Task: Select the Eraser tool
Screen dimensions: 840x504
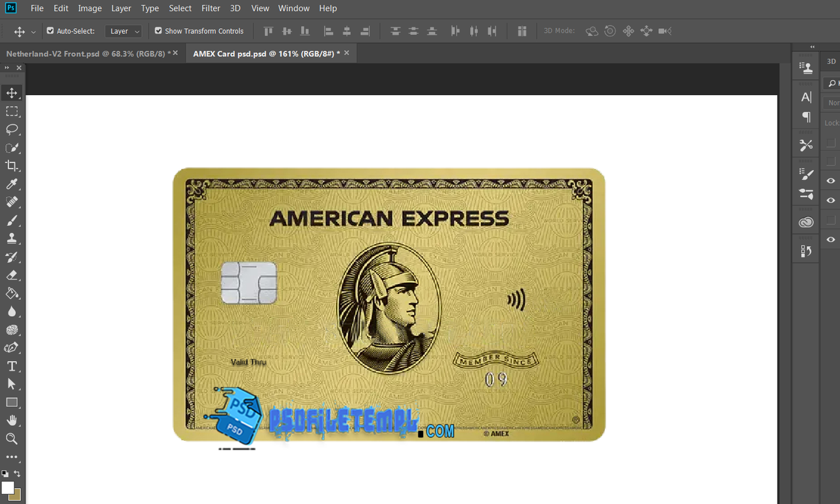Action: [12, 275]
